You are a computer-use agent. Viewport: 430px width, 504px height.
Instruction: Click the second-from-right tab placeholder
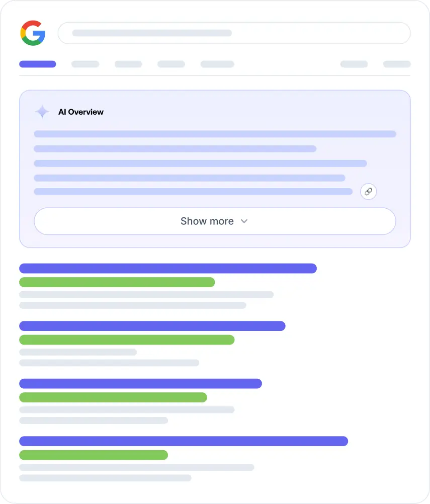354,64
